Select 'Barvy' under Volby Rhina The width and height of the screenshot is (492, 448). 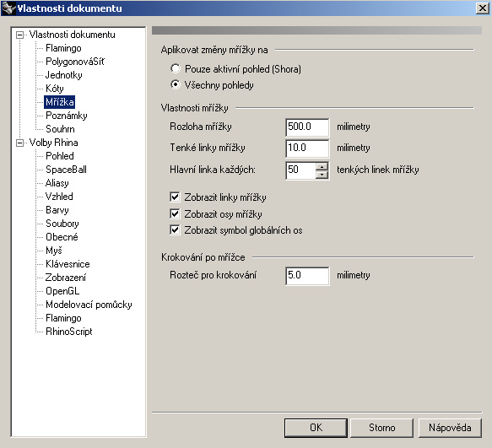[x=57, y=210]
